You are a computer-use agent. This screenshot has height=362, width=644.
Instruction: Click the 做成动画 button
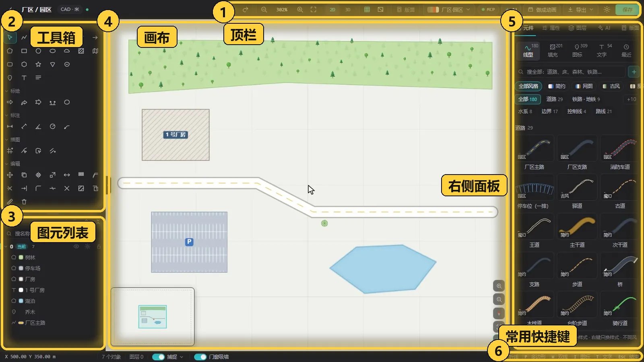pyautogui.click(x=542, y=10)
